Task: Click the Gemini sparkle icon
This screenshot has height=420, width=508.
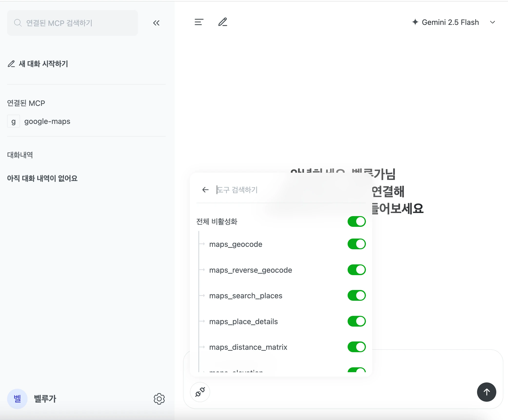Action: (x=415, y=22)
